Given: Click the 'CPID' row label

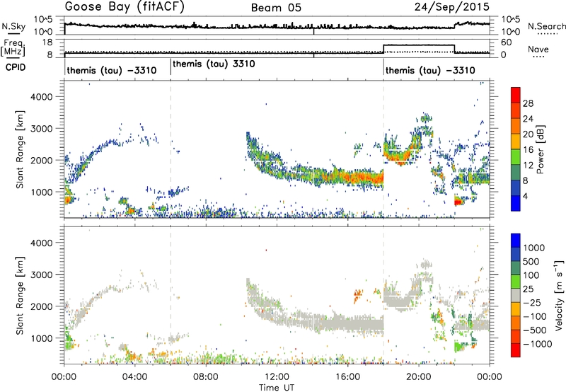Looking at the screenshot, I should (16, 67).
